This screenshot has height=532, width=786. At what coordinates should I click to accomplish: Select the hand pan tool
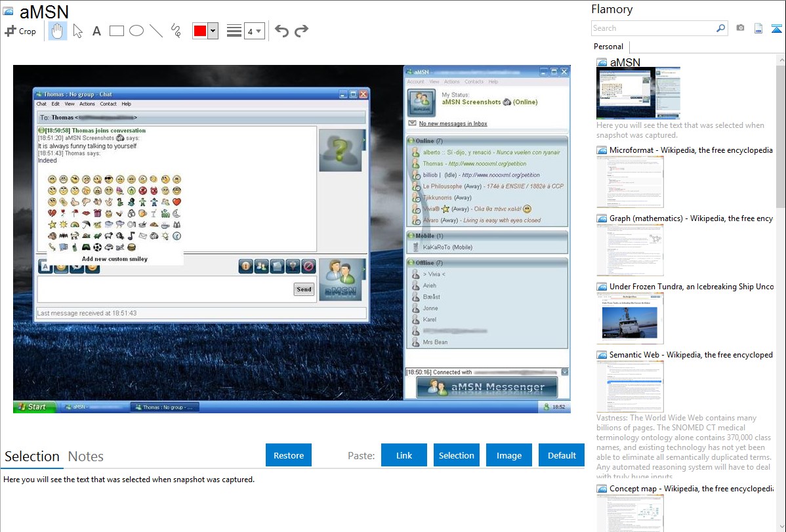coord(57,31)
